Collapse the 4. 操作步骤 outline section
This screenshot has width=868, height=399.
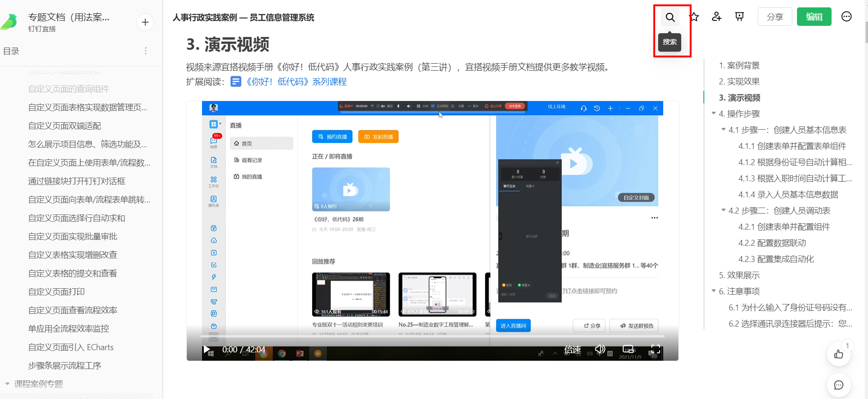713,113
